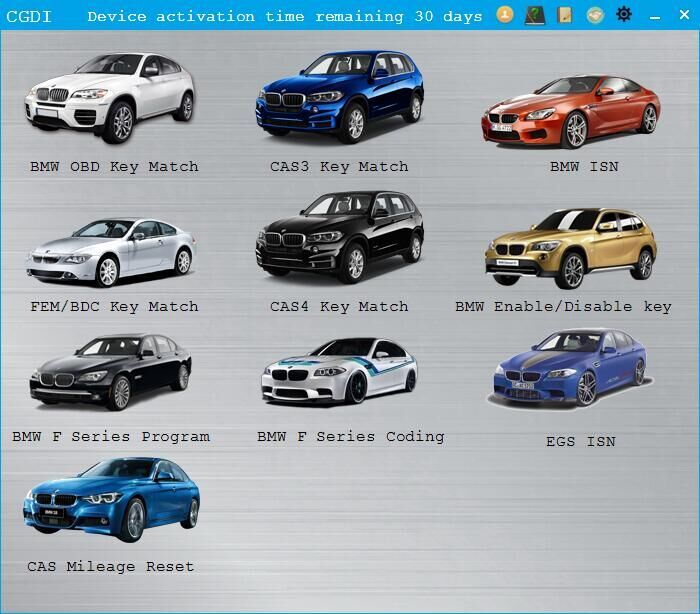This screenshot has height=614, width=700.
Task: Start BMW F Series Program black sedan
Action: pyautogui.click(x=111, y=372)
